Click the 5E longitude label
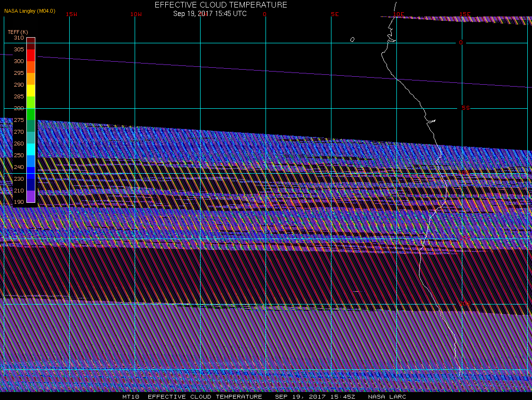The height and width of the screenshot is (400, 532). (x=335, y=14)
